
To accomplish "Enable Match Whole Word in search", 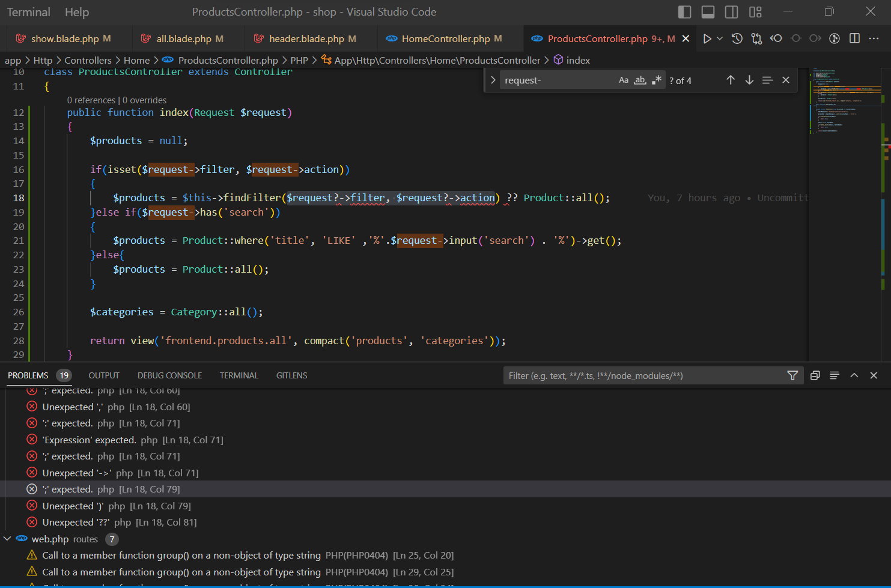I will (640, 79).
